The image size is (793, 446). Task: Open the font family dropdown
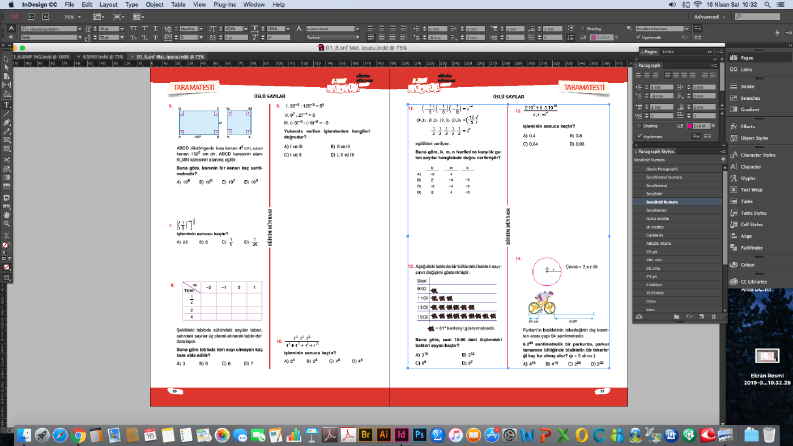click(80, 29)
